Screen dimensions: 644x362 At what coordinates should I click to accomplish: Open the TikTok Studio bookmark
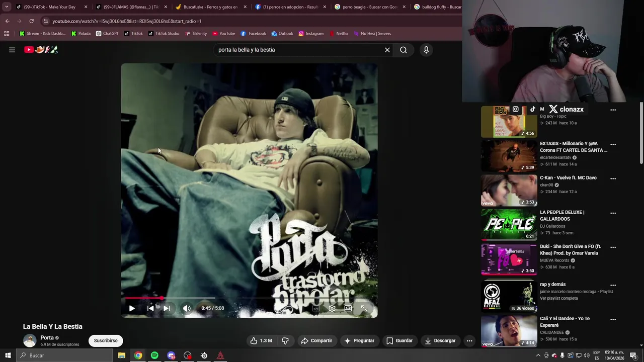click(164, 34)
